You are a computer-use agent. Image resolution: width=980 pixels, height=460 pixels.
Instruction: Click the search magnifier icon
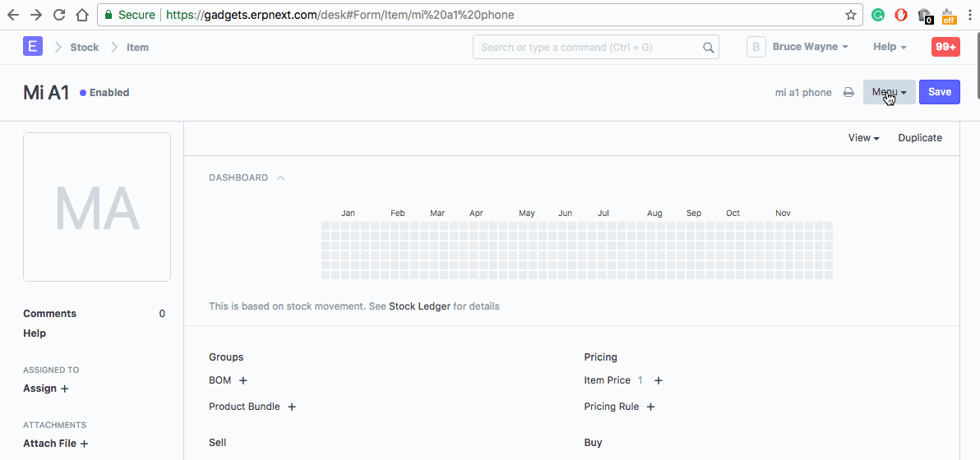click(708, 48)
